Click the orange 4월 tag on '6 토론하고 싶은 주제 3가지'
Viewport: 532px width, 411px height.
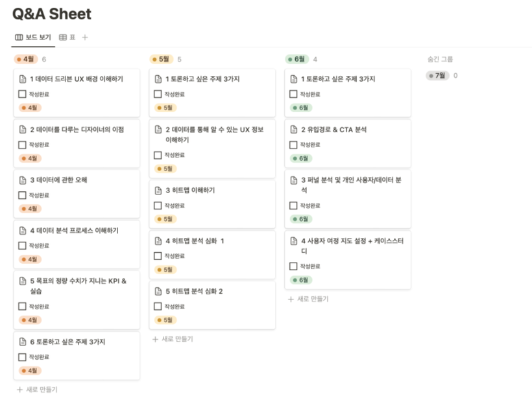coord(30,371)
